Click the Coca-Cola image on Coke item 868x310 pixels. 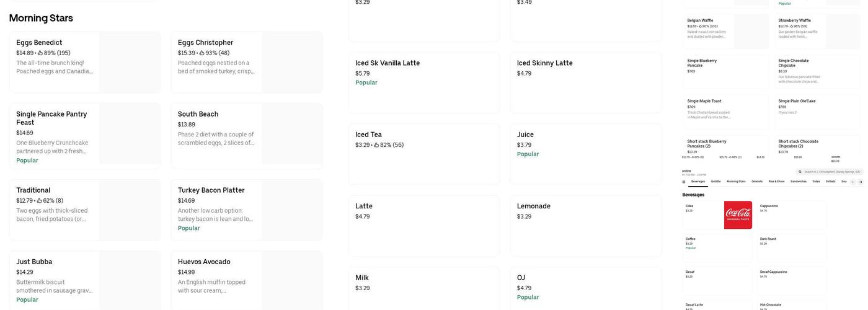pyautogui.click(x=738, y=215)
